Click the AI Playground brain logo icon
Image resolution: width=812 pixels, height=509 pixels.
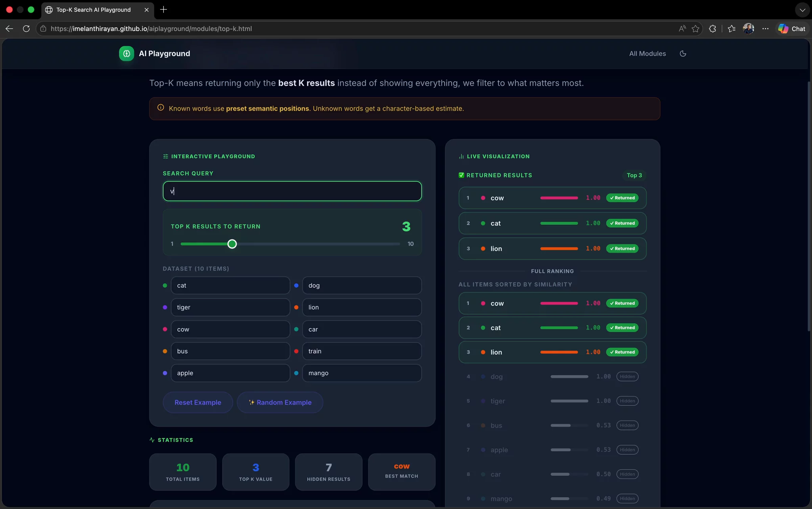pyautogui.click(x=126, y=54)
